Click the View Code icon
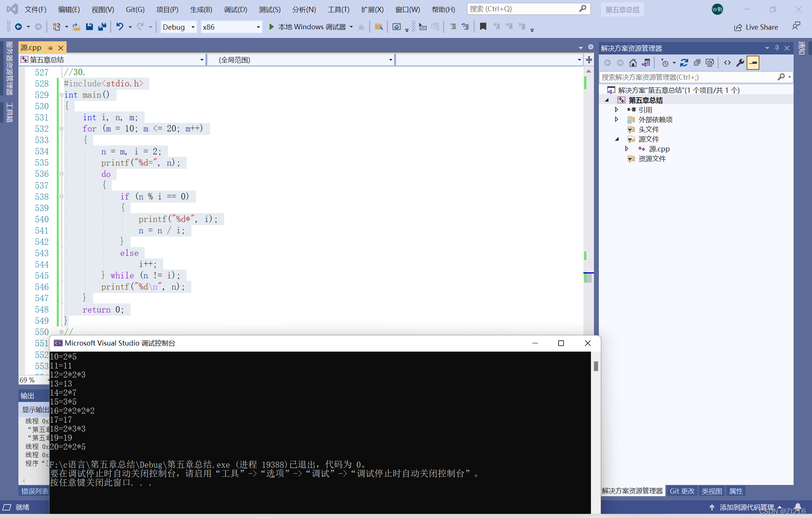Screen dimensions: 812x518 tap(727, 63)
